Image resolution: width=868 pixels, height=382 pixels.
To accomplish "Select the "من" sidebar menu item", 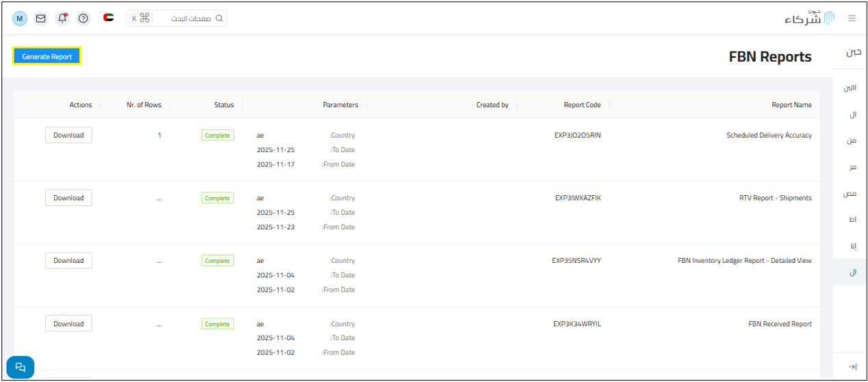I will point(852,140).
